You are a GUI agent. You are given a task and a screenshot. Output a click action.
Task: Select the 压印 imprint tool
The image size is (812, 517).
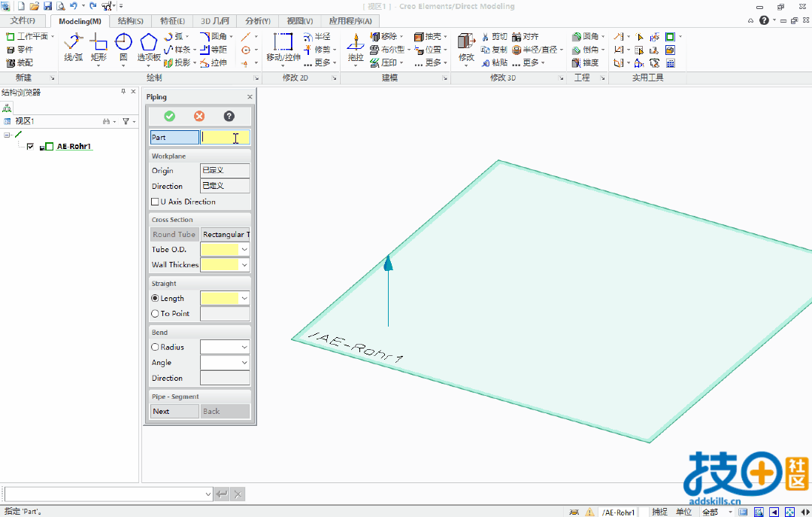[x=384, y=62]
